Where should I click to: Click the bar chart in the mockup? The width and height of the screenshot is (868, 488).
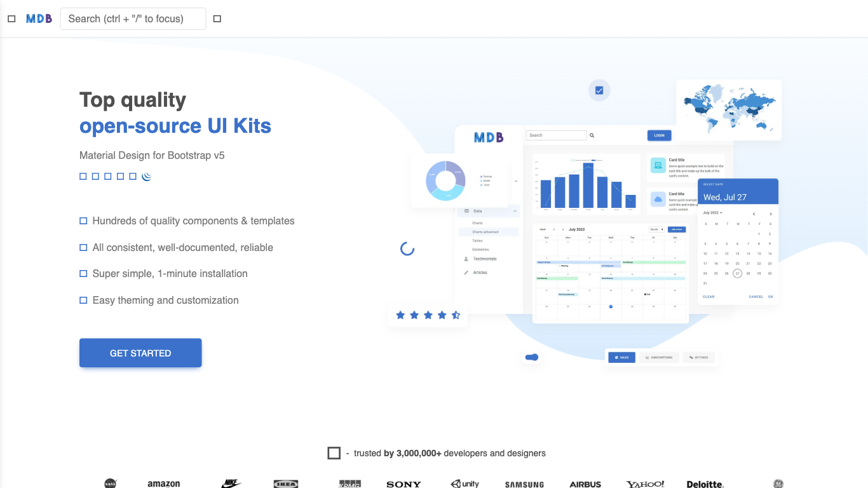[587, 184]
